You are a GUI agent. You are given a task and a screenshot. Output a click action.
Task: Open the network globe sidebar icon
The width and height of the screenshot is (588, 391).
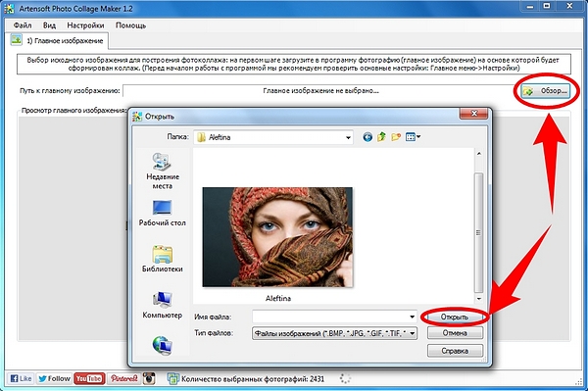click(163, 345)
